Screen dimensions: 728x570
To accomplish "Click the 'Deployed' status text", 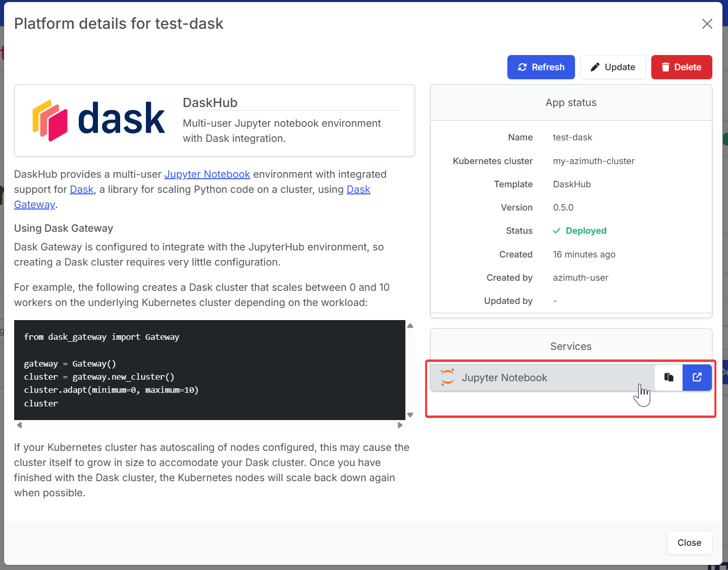I will pos(586,231).
